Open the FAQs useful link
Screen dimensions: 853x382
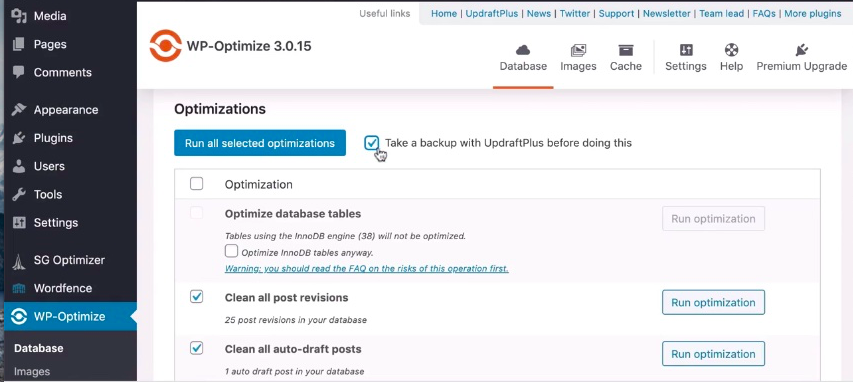(x=764, y=14)
